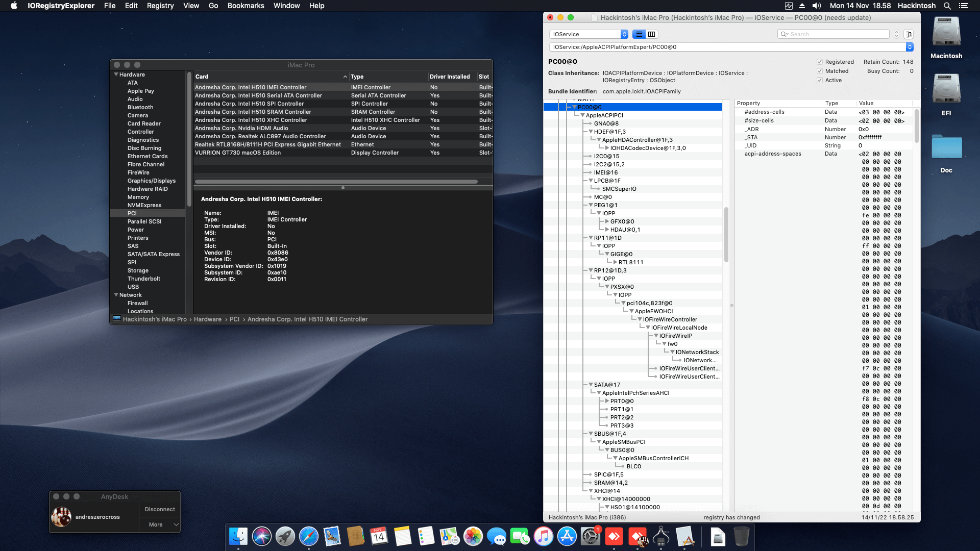Select the VURRION GT730 macOS Edition row
Screen dimensions: 980x551
(x=343, y=153)
